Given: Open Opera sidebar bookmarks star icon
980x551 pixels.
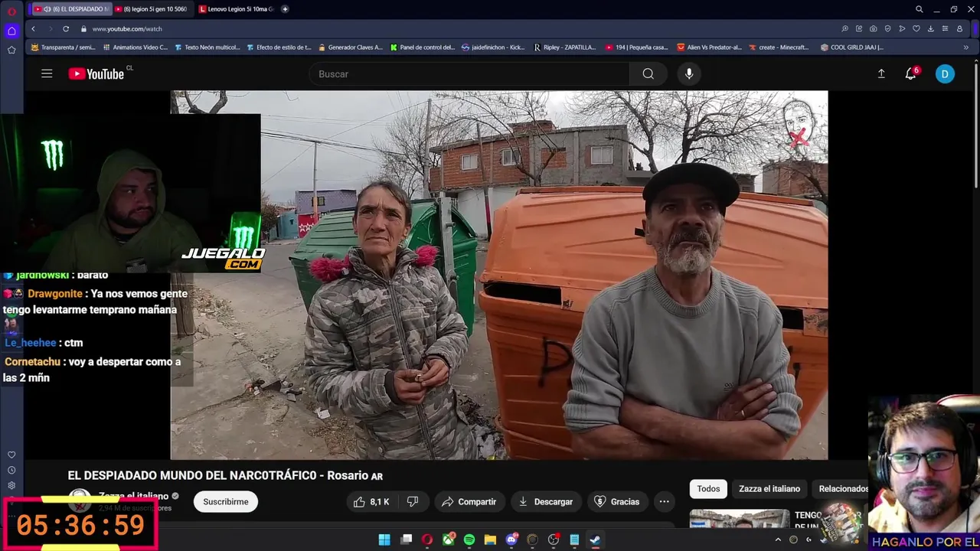Looking at the screenshot, I should click(11, 50).
